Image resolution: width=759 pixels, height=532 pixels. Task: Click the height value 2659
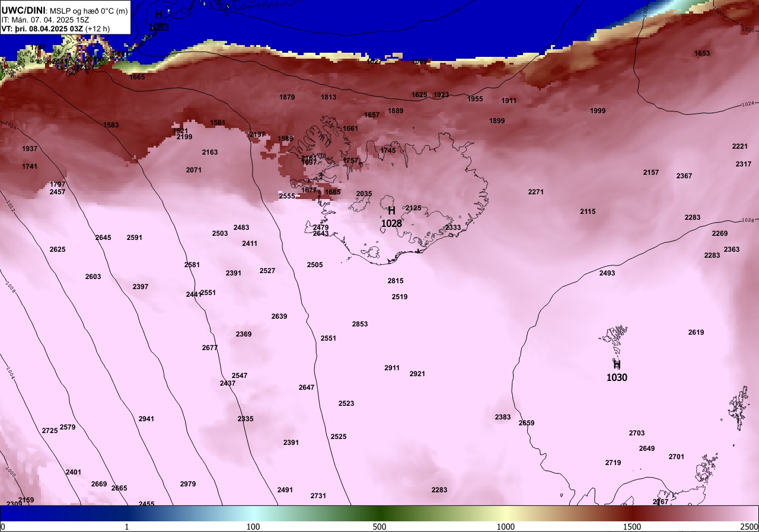(527, 423)
